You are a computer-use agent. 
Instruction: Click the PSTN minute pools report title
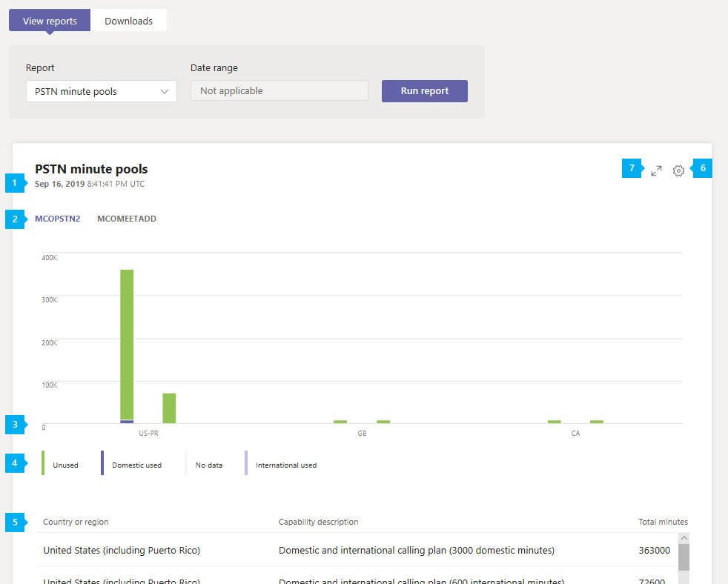[x=91, y=169]
